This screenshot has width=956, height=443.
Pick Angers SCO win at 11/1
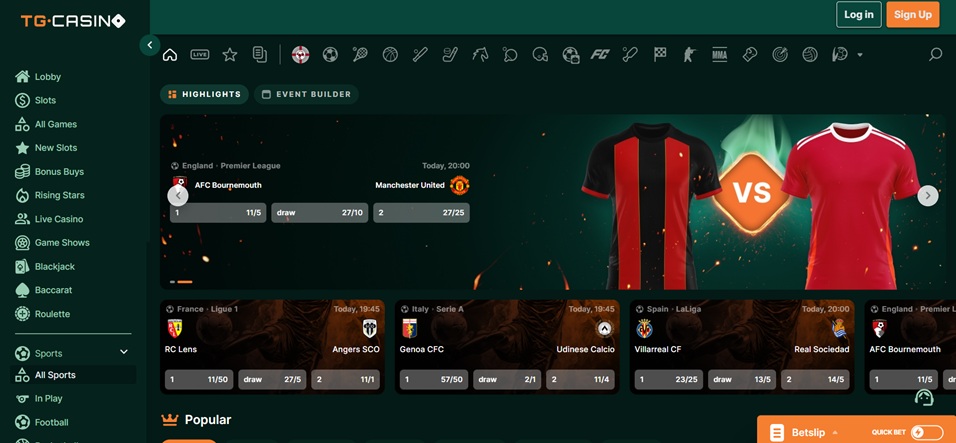click(x=345, y=380)
